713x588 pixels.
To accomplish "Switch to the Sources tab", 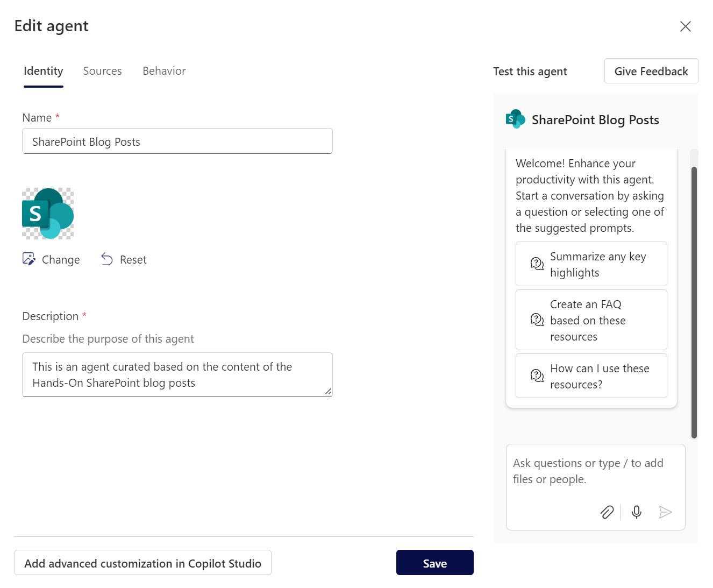I will (x=102, y=71).
